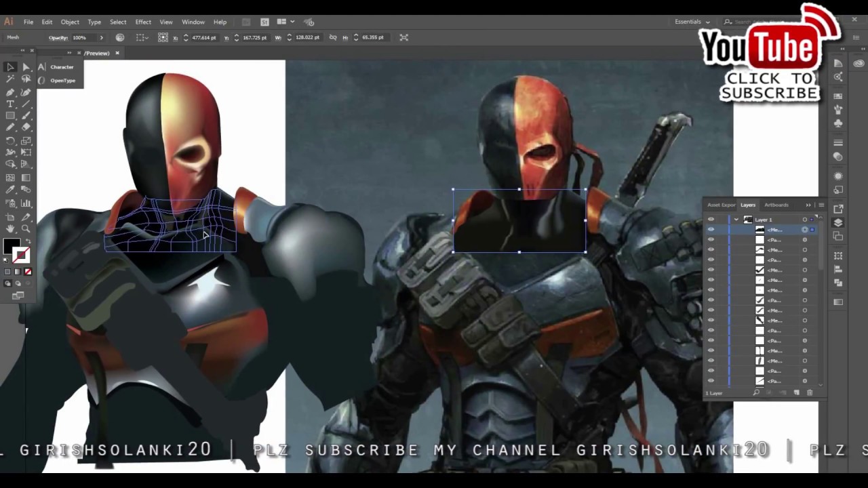Click the Recolor Artwork icon in control bar
Screen dimensions: 868x488
pyautogui.click(x=120, y=37)
